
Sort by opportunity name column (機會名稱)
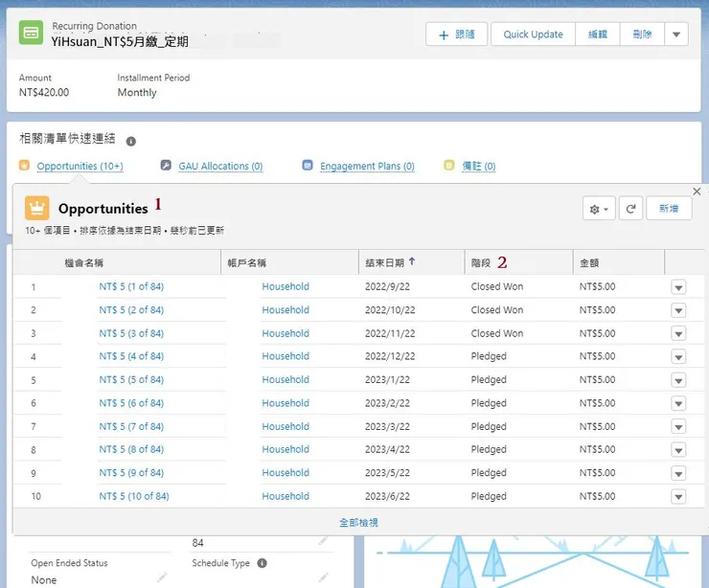84,262
